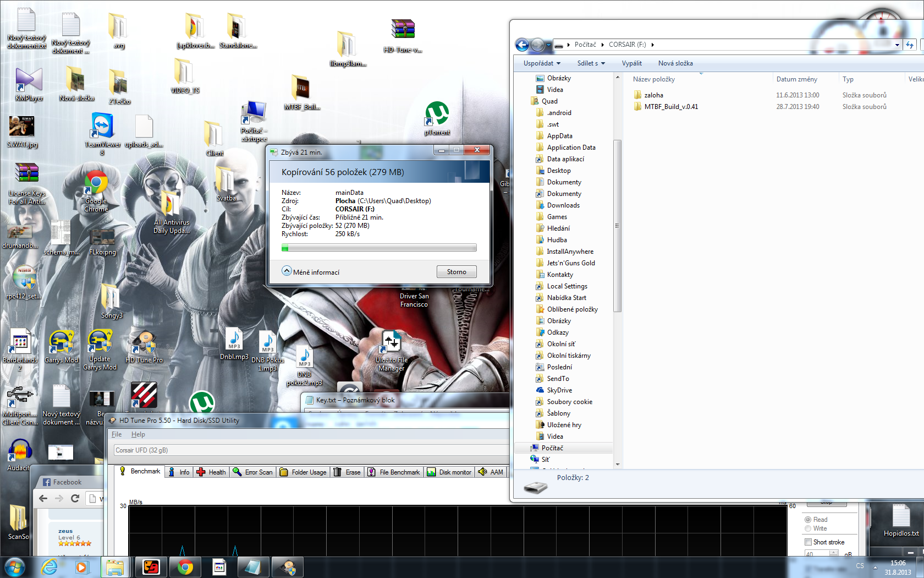Select Games in the navigation tree

557,217
